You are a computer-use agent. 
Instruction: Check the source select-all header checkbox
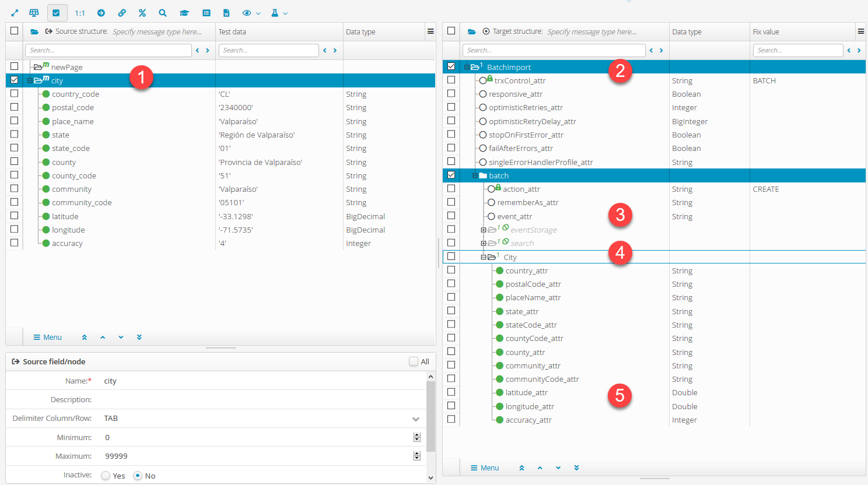pos(15,31)
